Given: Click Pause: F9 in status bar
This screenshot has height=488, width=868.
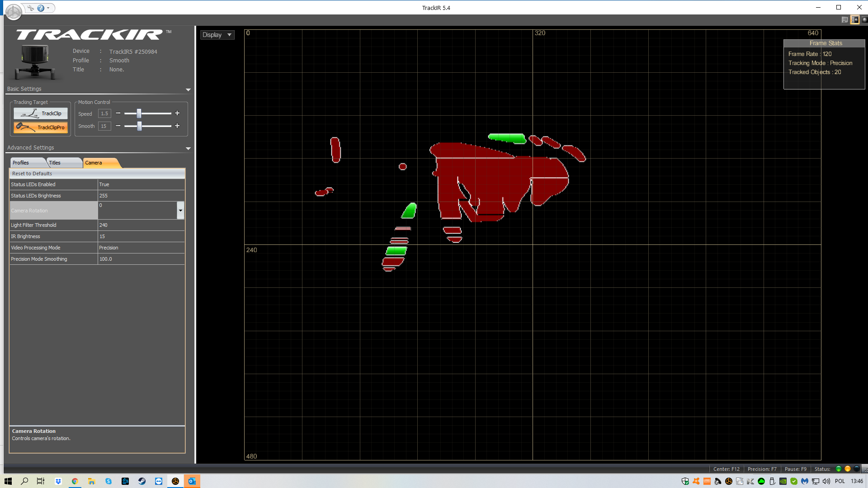Looking at the screenshot, I should tap(795, 469).
